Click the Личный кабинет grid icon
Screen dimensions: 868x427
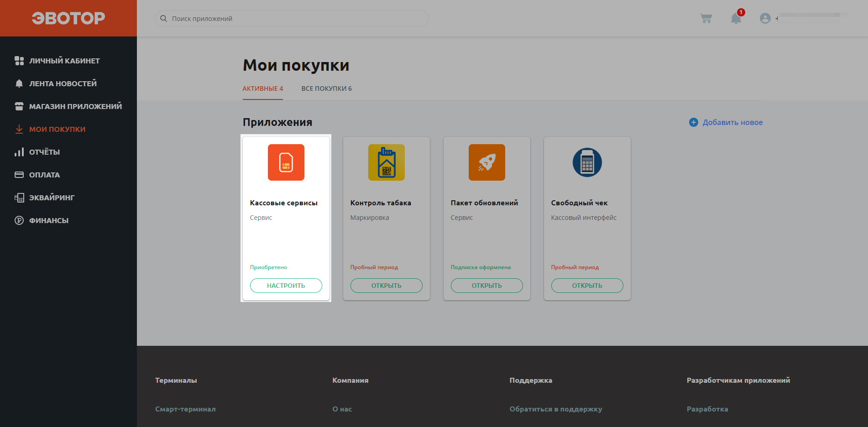tap(19, 61)
